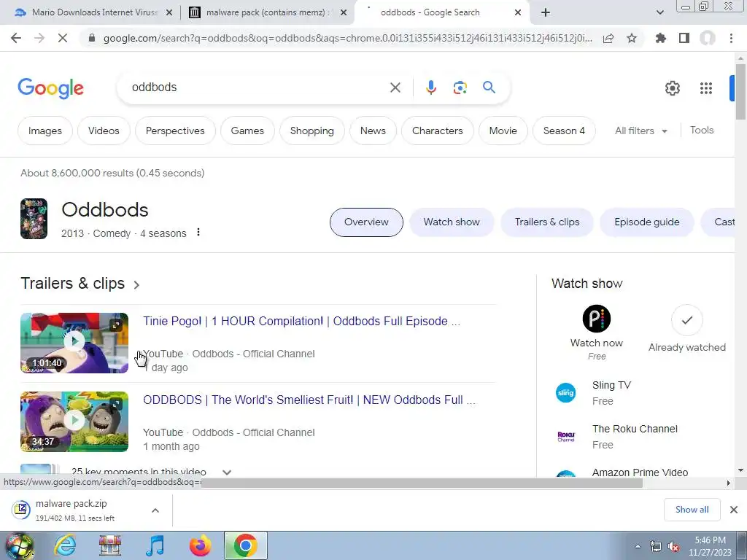Share this page via address bar icon
Viewport: 747px width, 560px height.
pyautogui.click(x=608, y=38)
